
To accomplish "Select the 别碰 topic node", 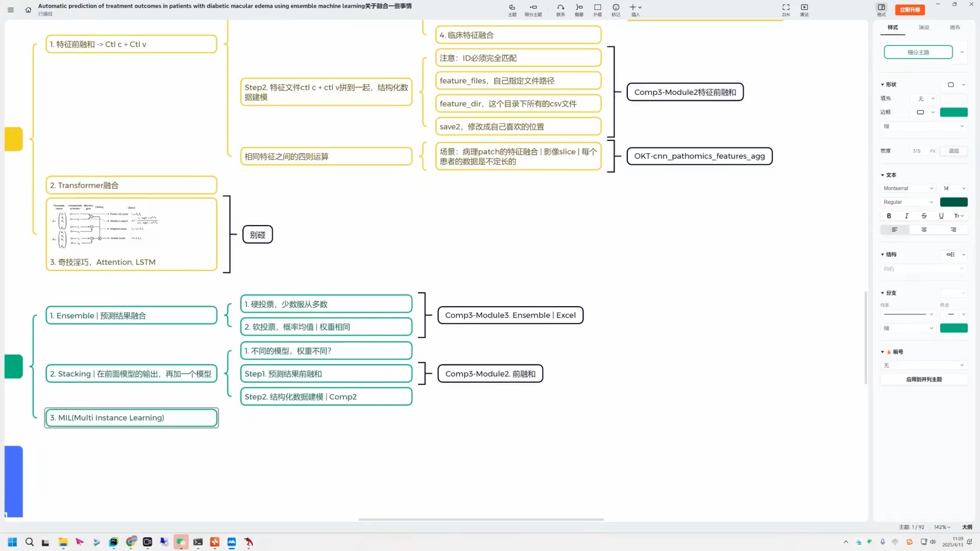I will 257,235.
